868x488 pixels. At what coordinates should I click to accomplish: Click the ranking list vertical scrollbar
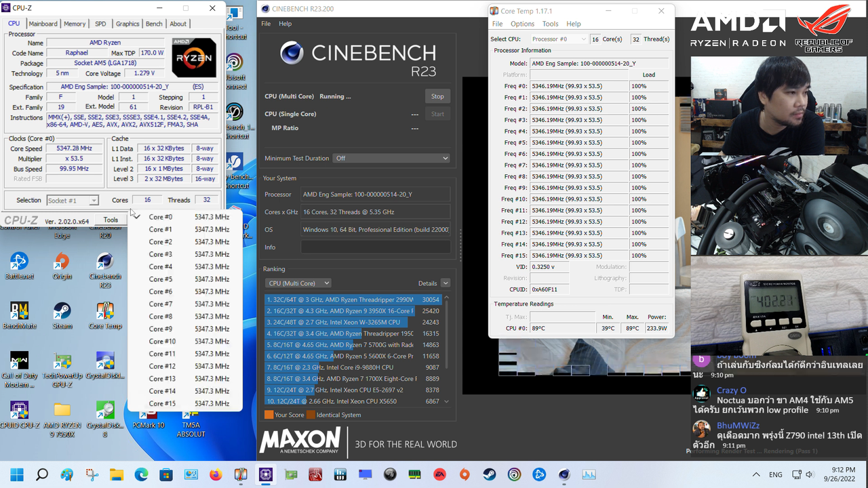click(446, 349)
